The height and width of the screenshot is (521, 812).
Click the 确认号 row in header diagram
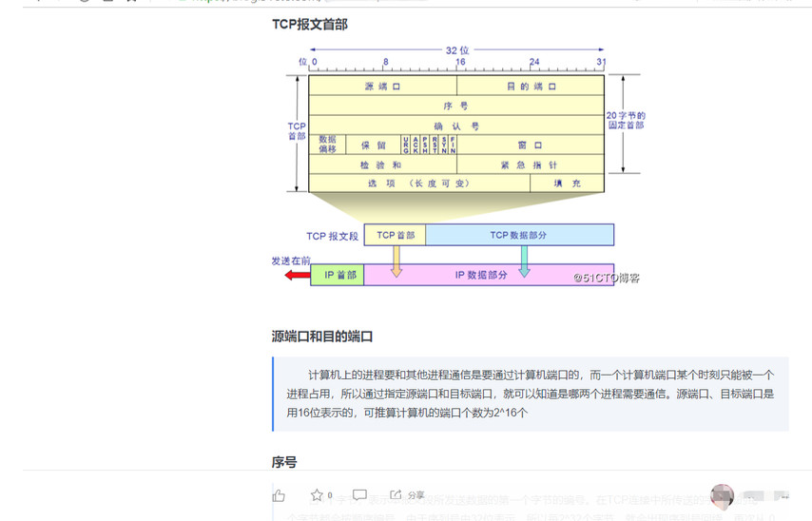tap(456, 125)
